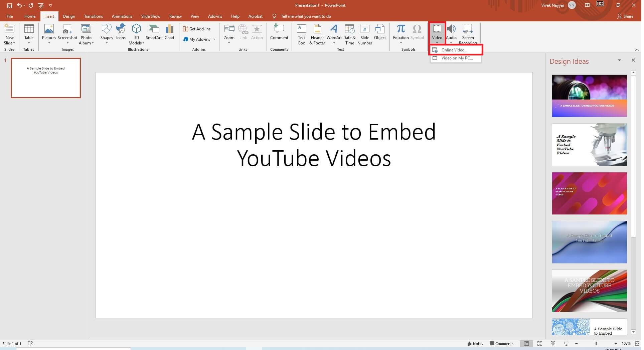
Task: Open the Shapes gallery
Action: [107, 34]
